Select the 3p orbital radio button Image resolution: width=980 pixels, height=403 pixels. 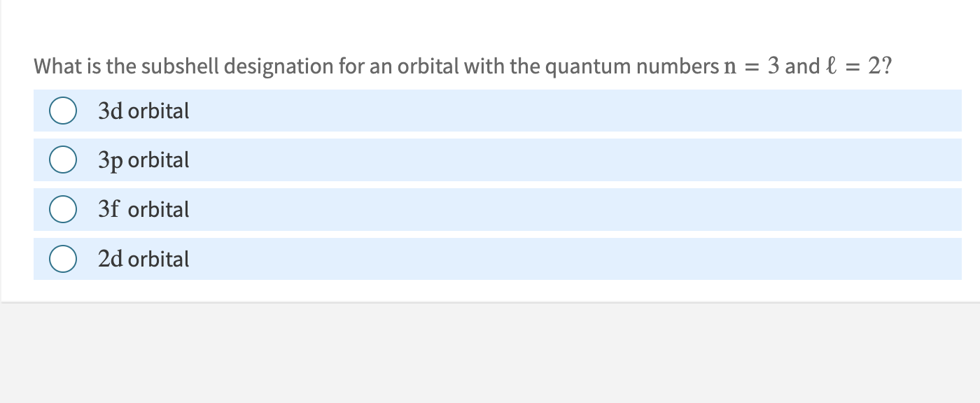click(x=63, y=160)
